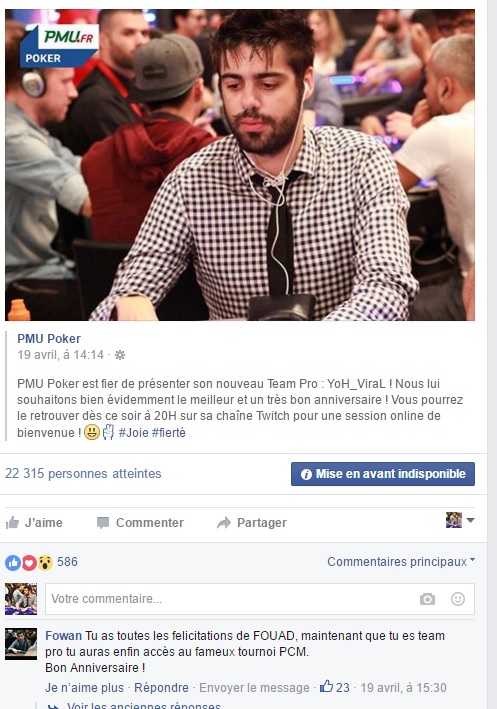497x709 pixels.
Task: Click the Mise en avant indisponible button
Action: point(383,474)
